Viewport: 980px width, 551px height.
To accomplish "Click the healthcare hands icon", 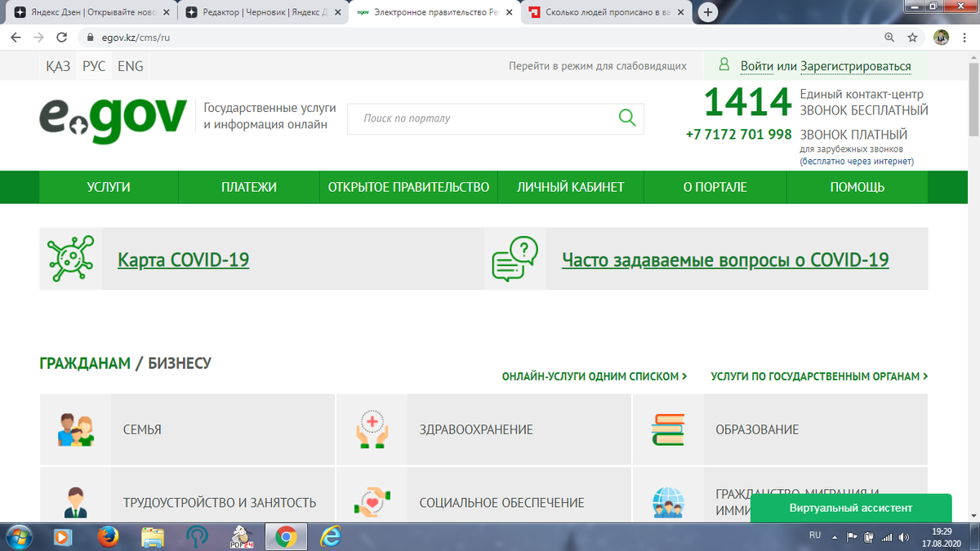I will (x=372, y=429).
